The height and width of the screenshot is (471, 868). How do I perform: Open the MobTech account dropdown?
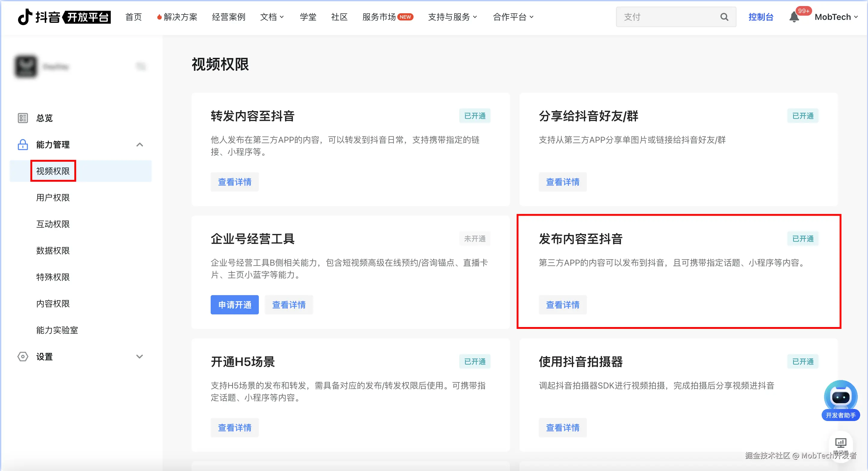tap(836, 17)
